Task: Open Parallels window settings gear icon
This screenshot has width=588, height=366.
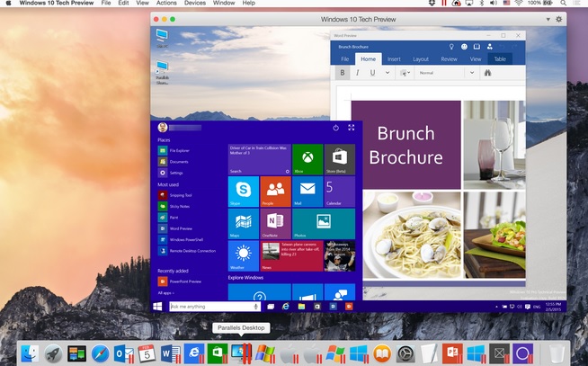Action: [x=558, y=19]
